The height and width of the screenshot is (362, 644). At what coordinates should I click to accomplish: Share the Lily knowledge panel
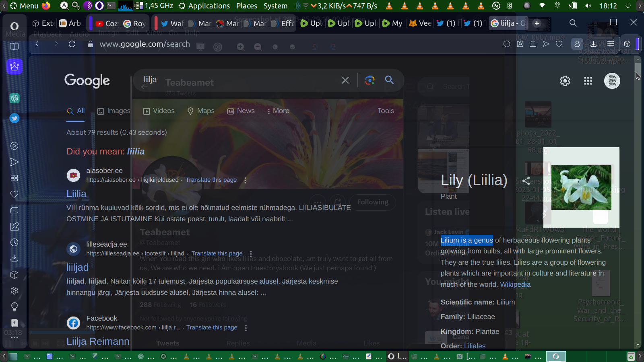pos(526,181)
